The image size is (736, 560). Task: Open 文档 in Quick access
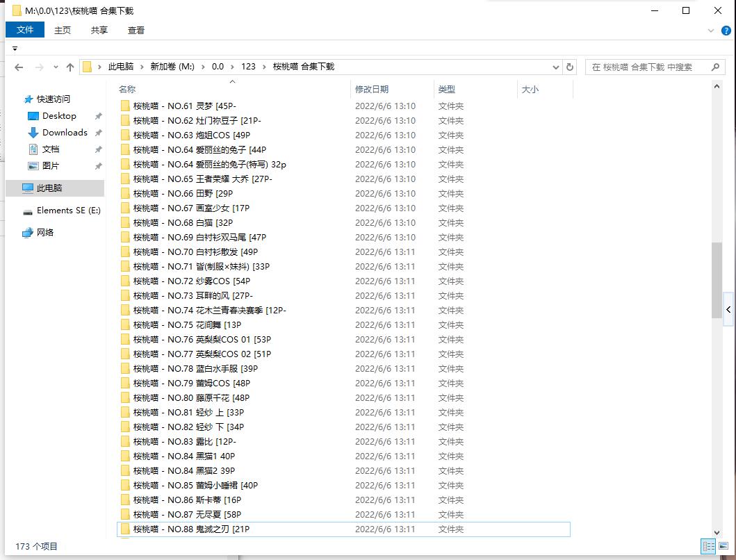(x=50, y=149)
